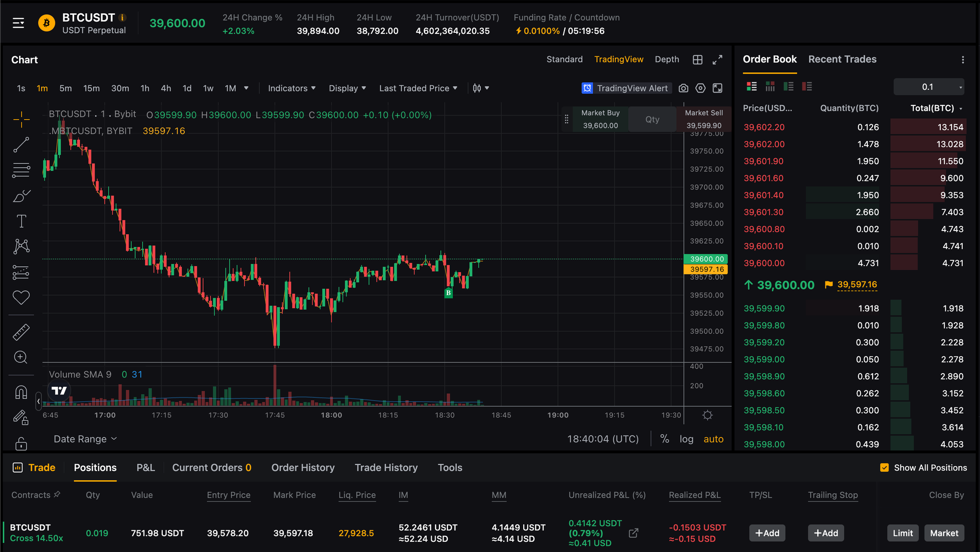Show buy orders only view

(x=789, y=87)
